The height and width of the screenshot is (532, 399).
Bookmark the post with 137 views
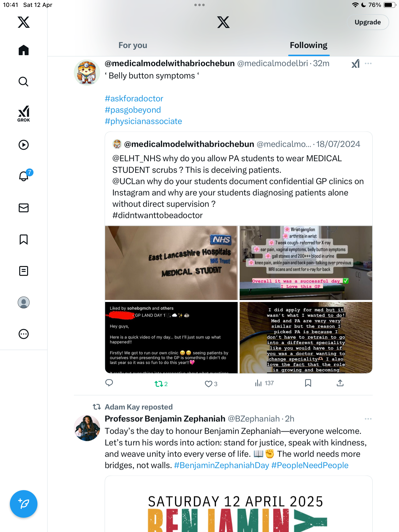(x=308, y=383)
